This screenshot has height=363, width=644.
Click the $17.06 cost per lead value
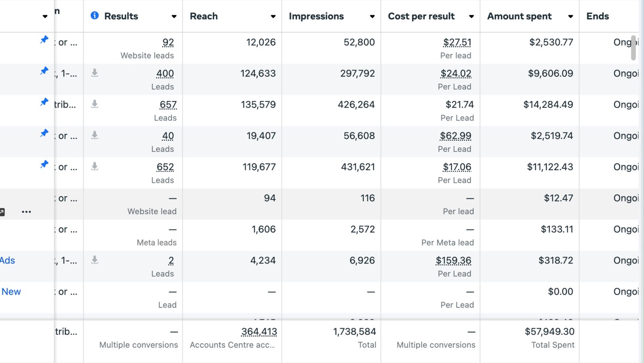pyautogui.click(x=457, y=167)
